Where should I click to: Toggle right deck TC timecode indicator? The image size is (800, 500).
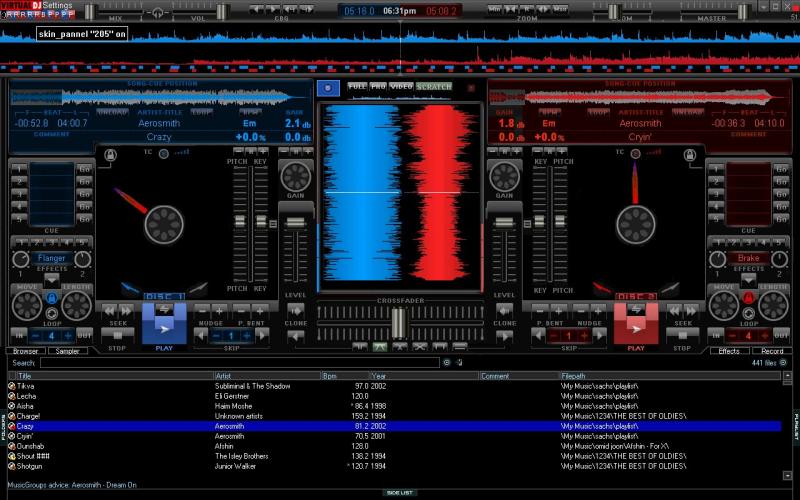(x=635, y=154)
